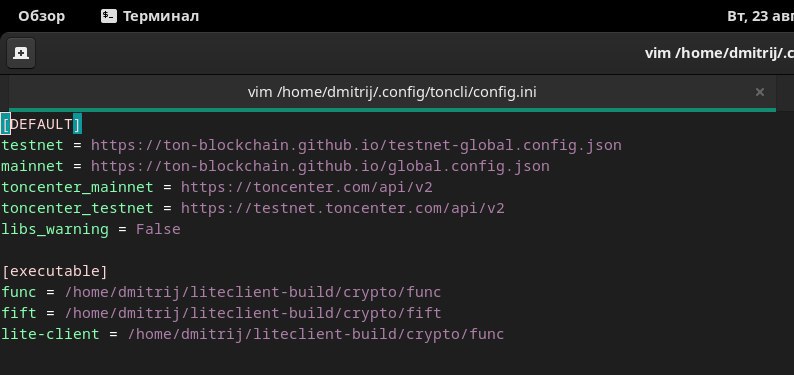794x375 pixels.
Task: Open the Обзор activities overview
Action: point(42,16)
